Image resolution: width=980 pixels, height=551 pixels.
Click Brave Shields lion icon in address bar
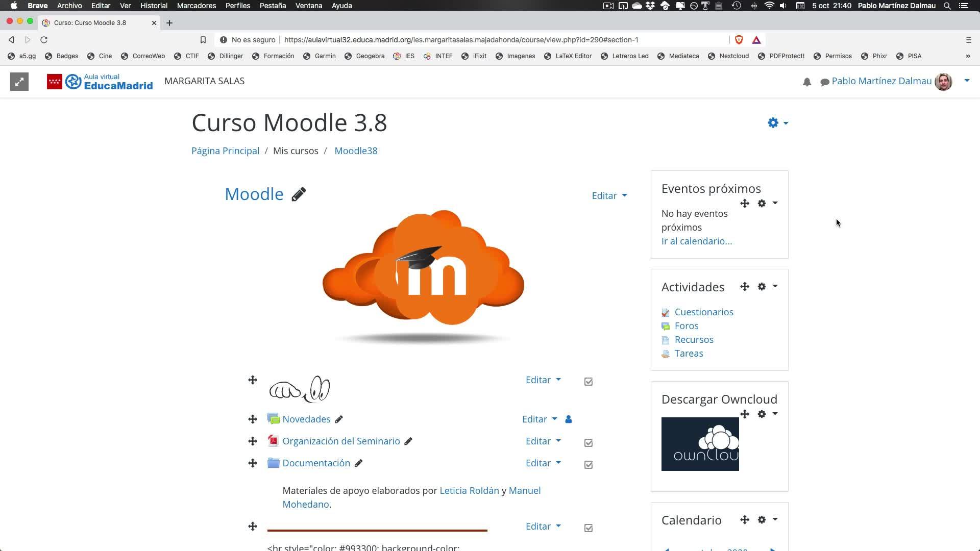point(739,40)
